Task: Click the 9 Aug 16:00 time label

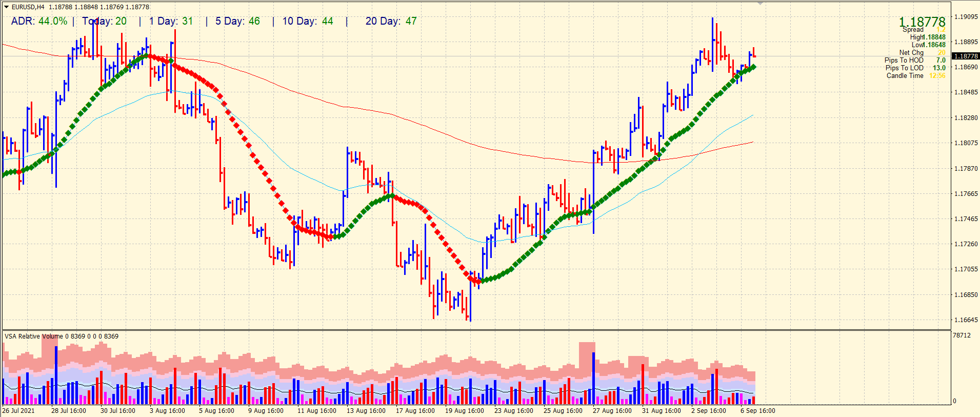Action: pos(266,411)
